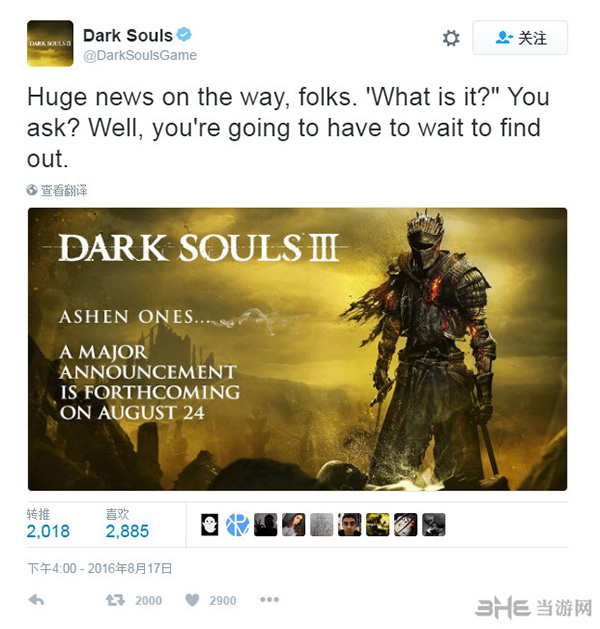Click the retweet icon

[x=116, y=600]
